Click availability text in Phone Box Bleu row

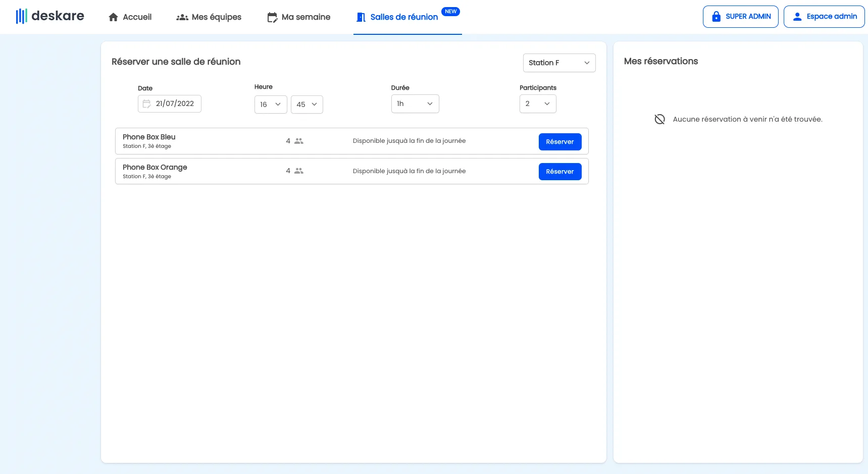[x=410, y=141]
